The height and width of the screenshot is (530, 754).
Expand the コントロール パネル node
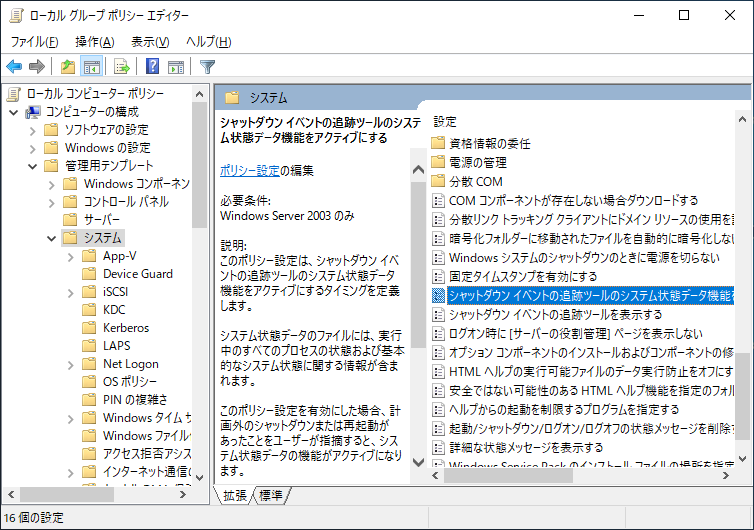click(51, 202)
